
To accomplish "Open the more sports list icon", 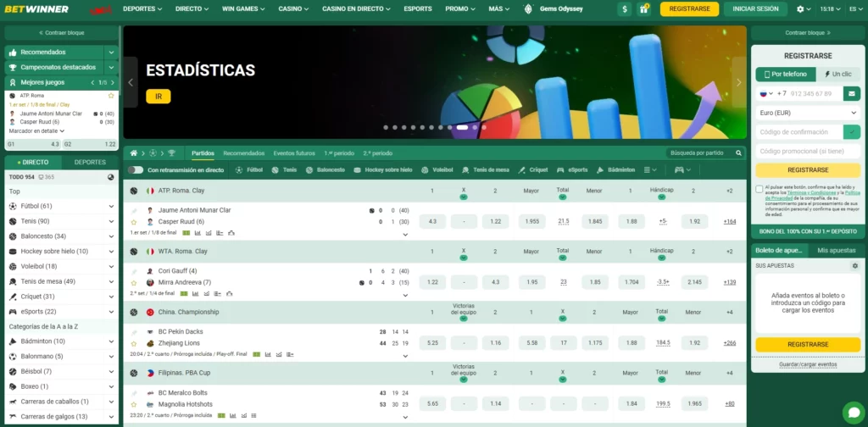I will [650, 169].
